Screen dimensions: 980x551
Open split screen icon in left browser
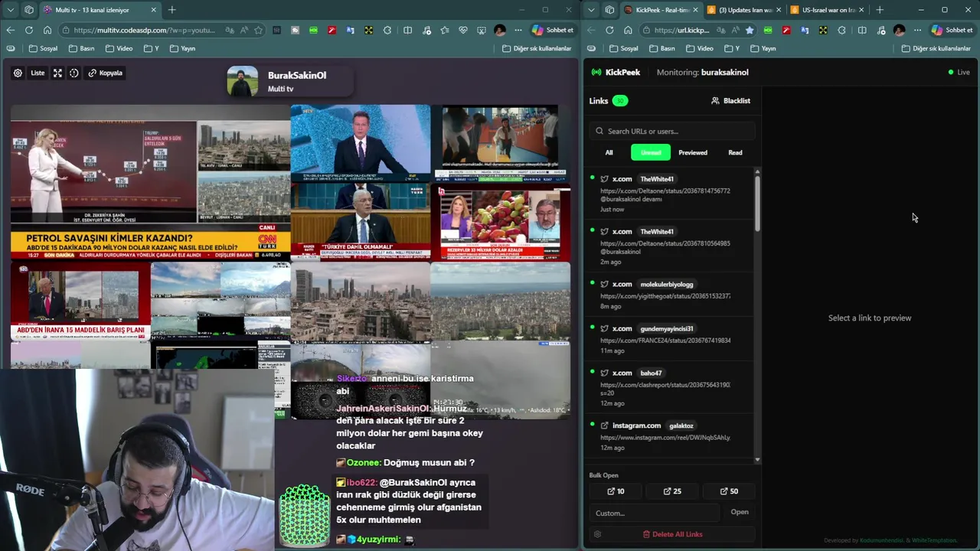tap(408, 30)
